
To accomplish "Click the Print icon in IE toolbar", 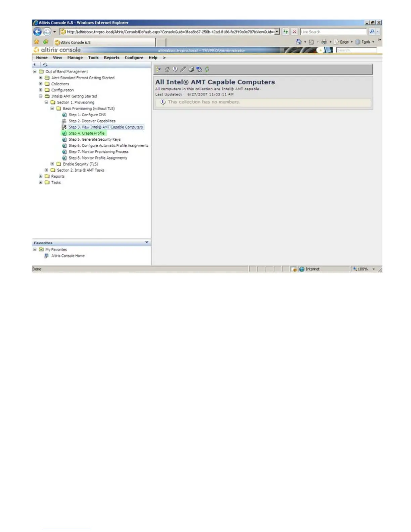I will tap(324, 42).
